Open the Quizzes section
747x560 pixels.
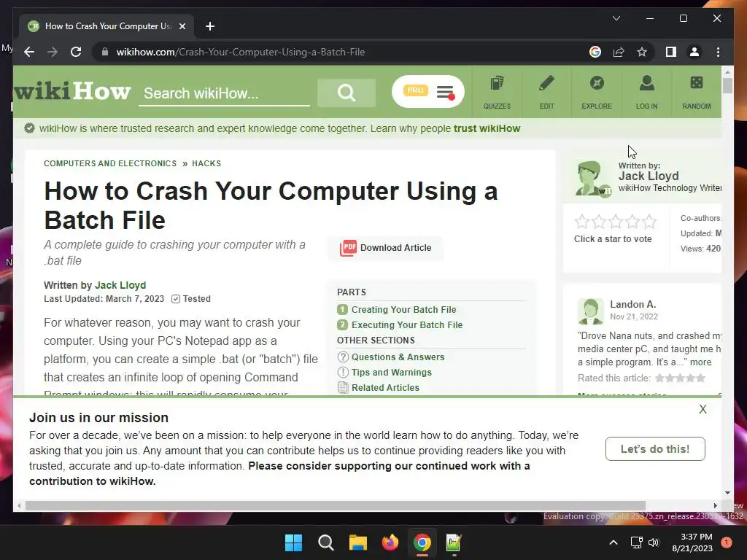click(x=497, y=92)
